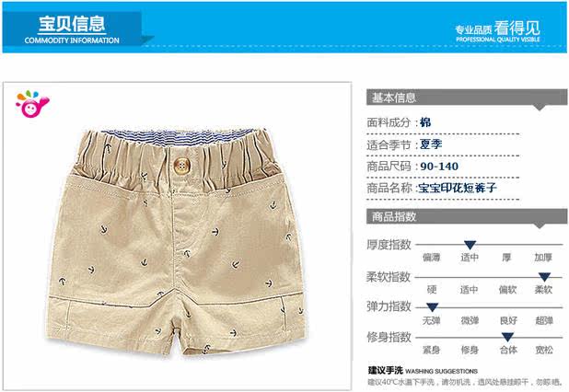This screenshot has width=569, height=392.
Task: Click the fit indicator triangle above 合体
Action: click(x=507, y=337)
